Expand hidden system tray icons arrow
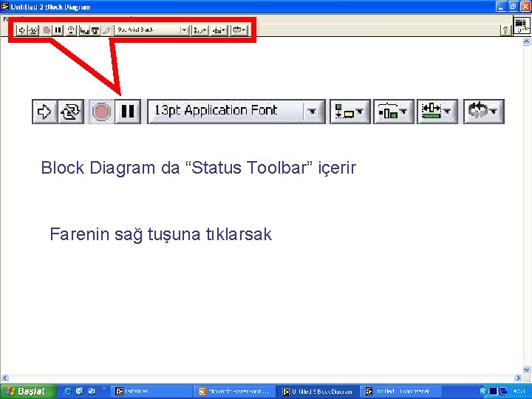 [483, 392]
